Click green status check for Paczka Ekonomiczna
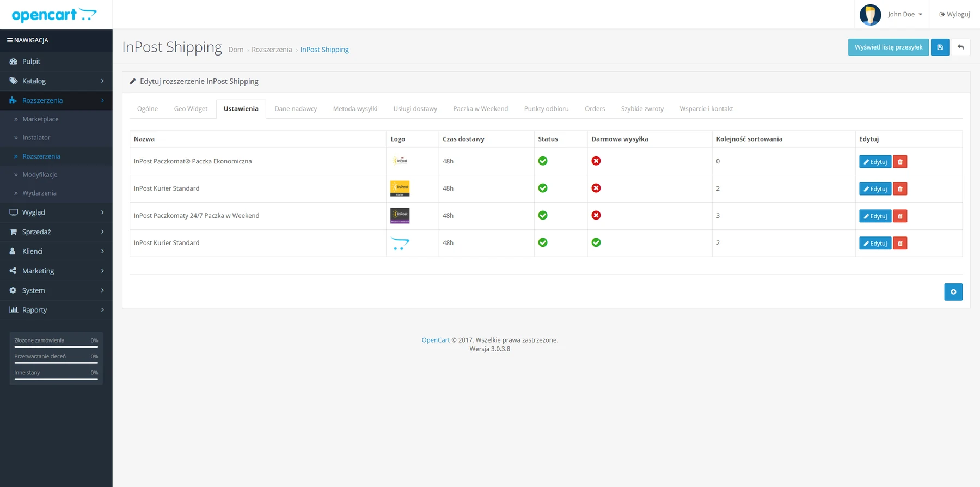The width and height of the screenshot is (980, 487). (x=543, y=161)
